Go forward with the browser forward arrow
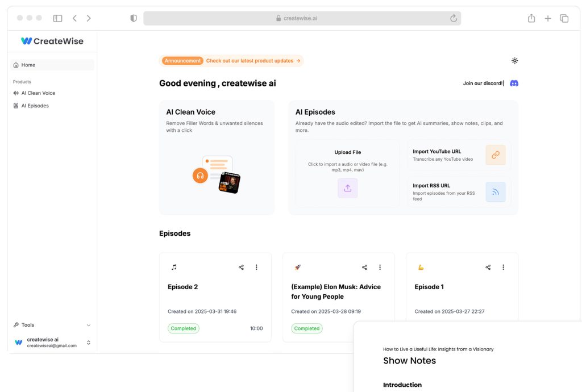Viewport: 582px width, 392px height. 89,18
